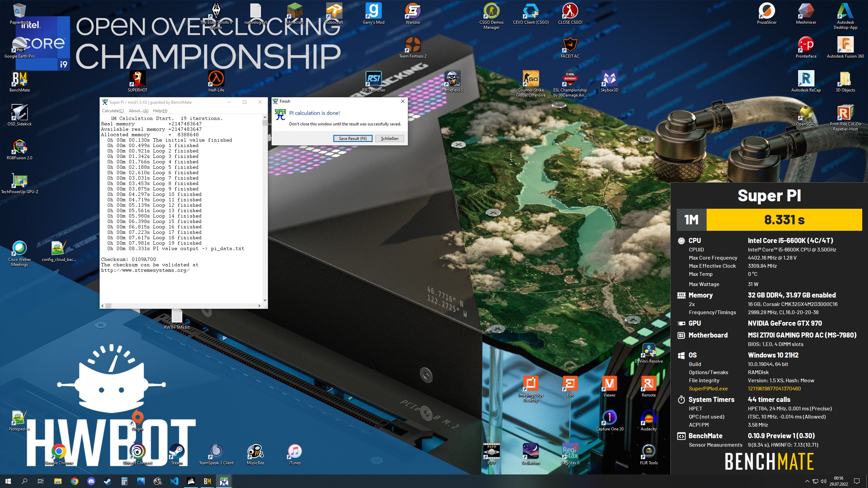This screenshot has width=868, height=488.
Task: Launch Minecraft from the desktop
Action: pyautogui.click(x=295, y=14)
